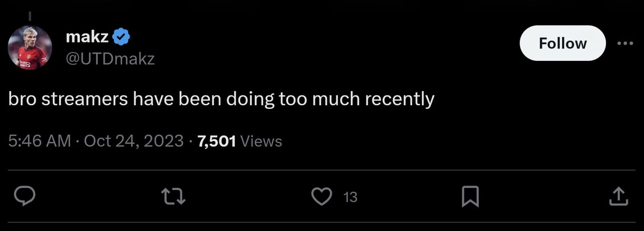Click the blue verified badge next to makz
The width and height of the screenshot is (644, 231).
click(121, 37)
